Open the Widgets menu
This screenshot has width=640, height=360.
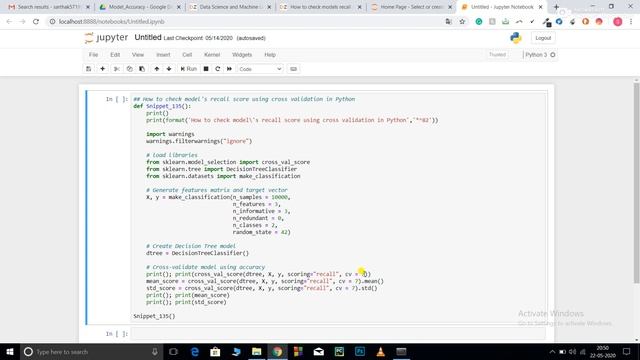tap(242, 55)
